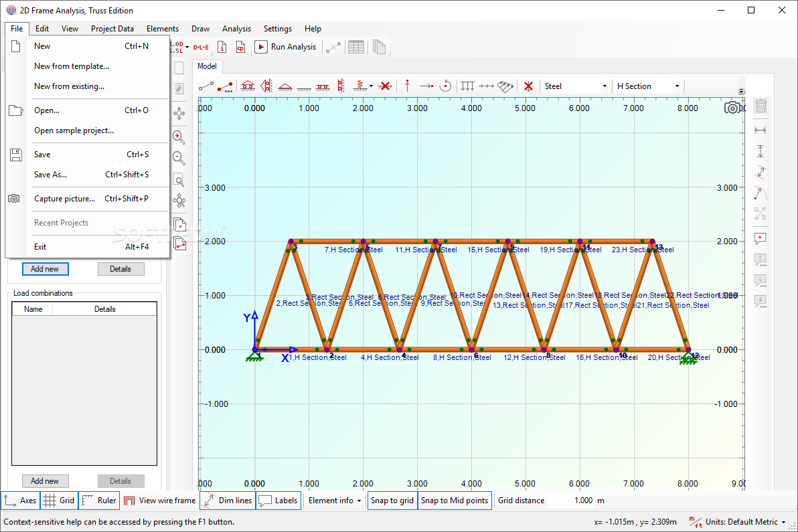798x532 pixels.
Task: Capture model picture with camera icon
Action: point(732,108)
